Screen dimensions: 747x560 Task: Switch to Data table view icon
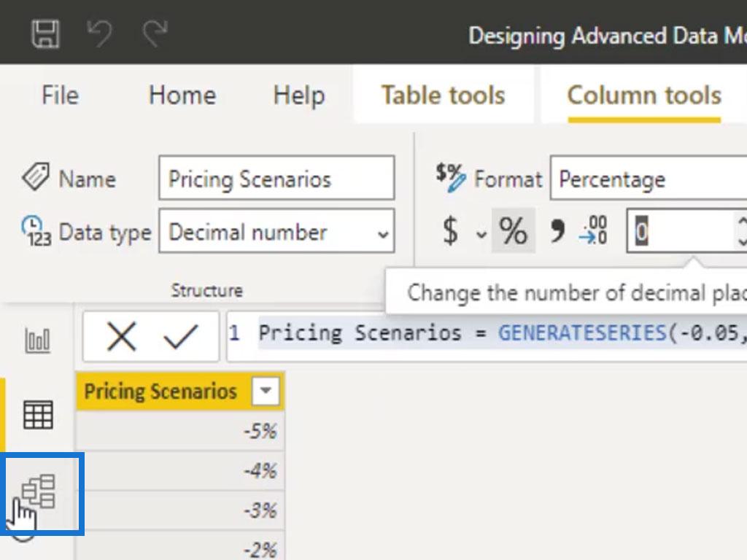(38, 415)
